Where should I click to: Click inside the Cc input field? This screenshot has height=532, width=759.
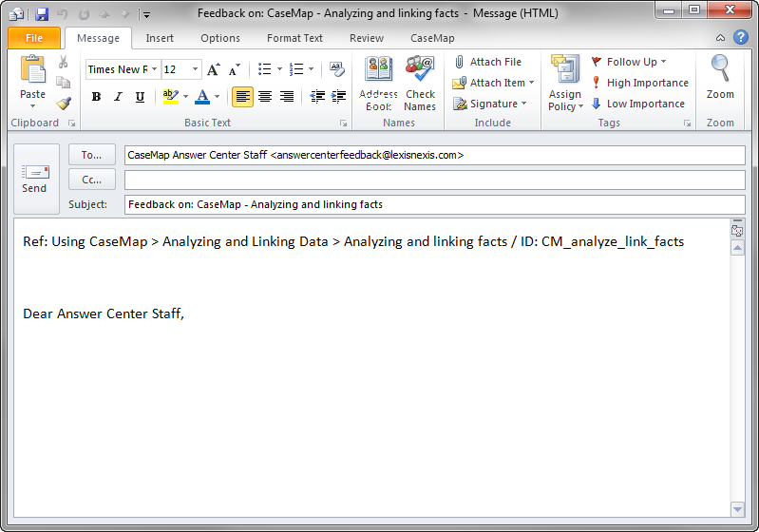[434, 180]
